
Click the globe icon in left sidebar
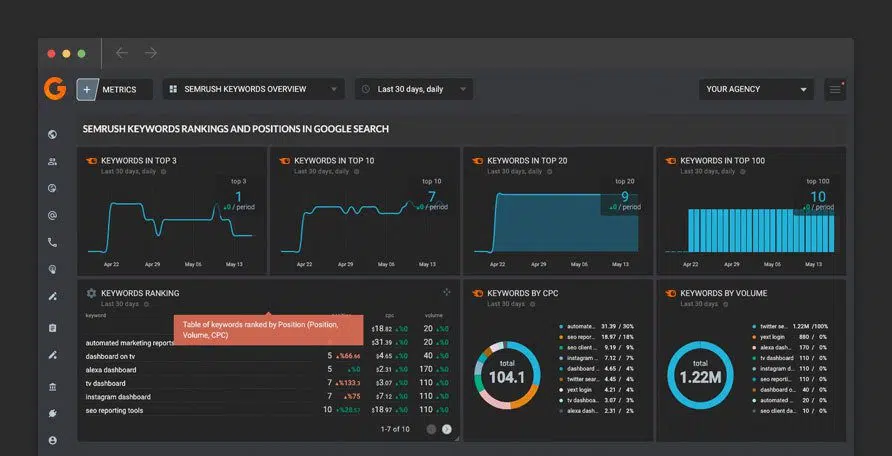pos(52,135)
